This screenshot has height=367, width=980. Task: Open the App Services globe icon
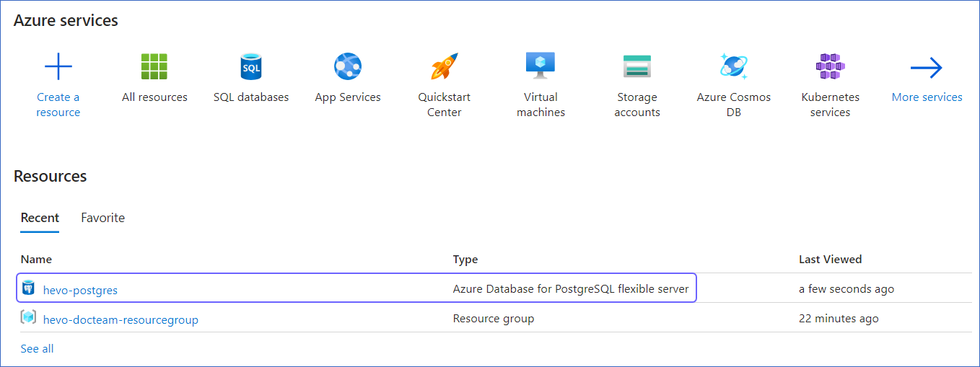coord(348,67)
